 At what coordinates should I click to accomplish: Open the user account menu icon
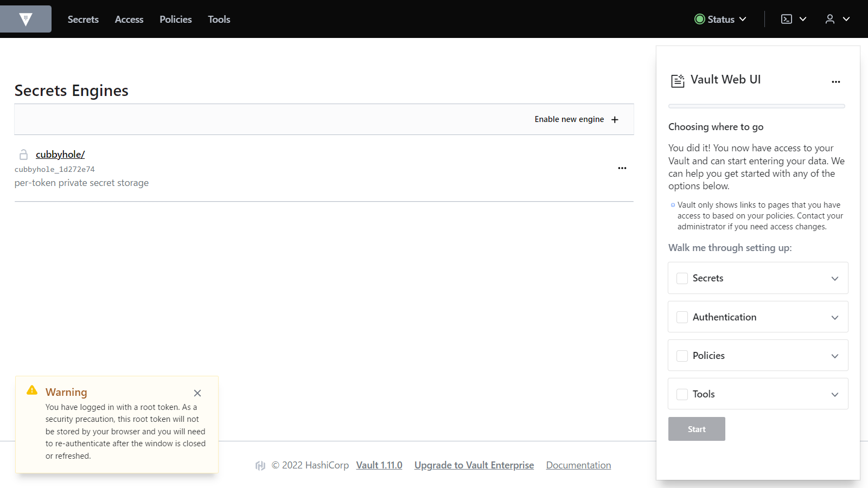(x=829, y=19)
